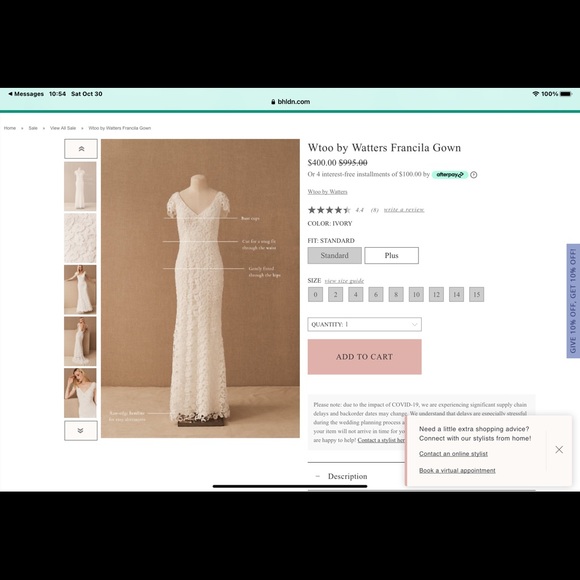The height and width of the screenshot is (580, 580).
Task: Tap the Messages back arrow in status bar
Action: (26, 94)
